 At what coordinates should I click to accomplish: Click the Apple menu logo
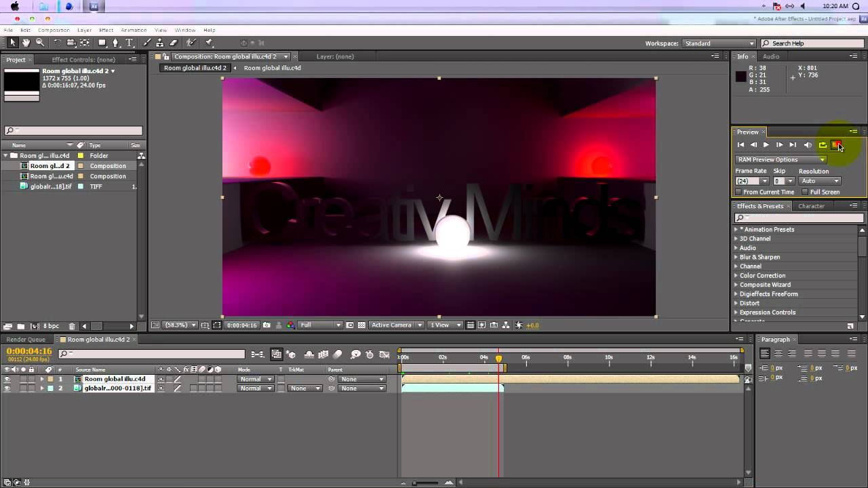[16, 6]
